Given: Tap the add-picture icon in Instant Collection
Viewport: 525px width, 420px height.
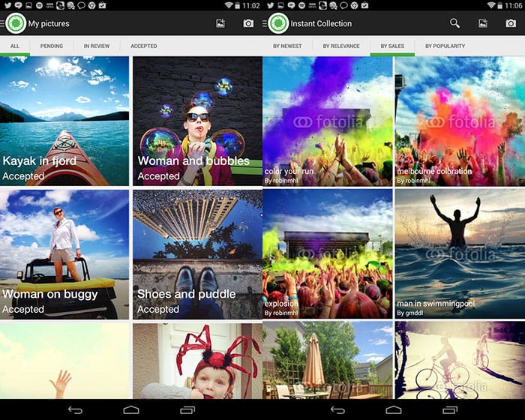Looking at the screenshot, I should pos(483,23).
